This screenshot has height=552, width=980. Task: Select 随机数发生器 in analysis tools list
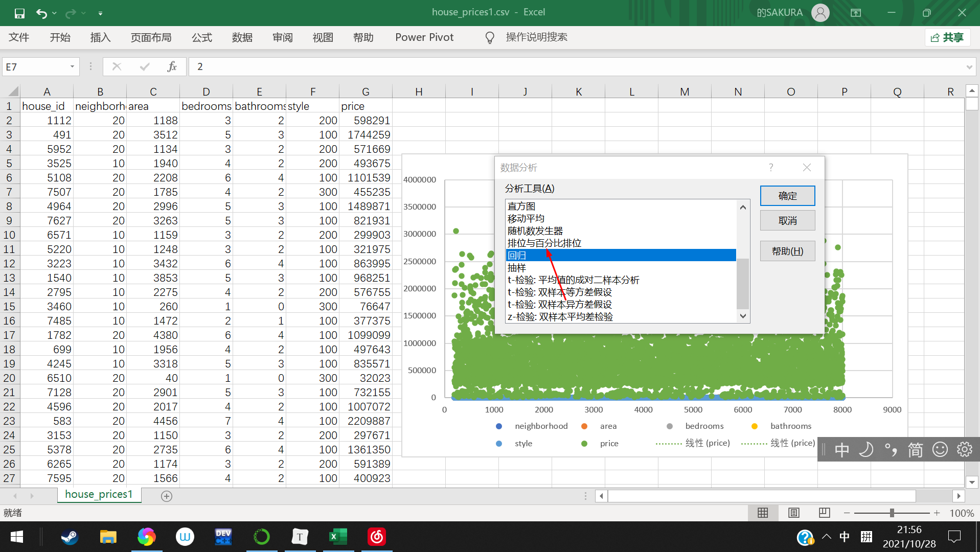pyautogui.click(x=621, y=231)
